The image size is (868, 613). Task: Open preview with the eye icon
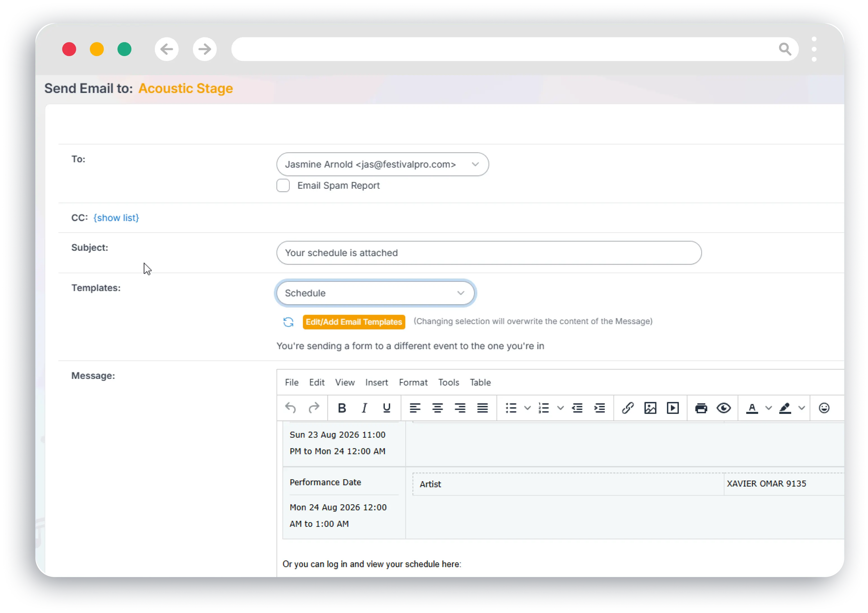click(x=724, y=408)
